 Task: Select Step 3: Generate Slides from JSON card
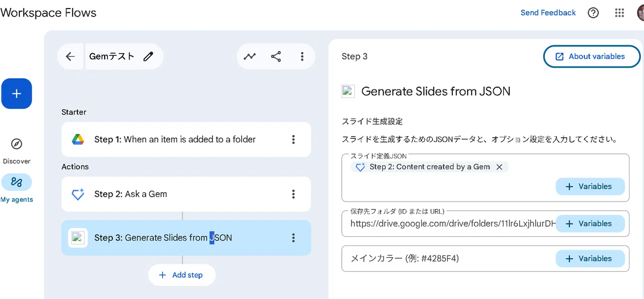coord(186,237)
